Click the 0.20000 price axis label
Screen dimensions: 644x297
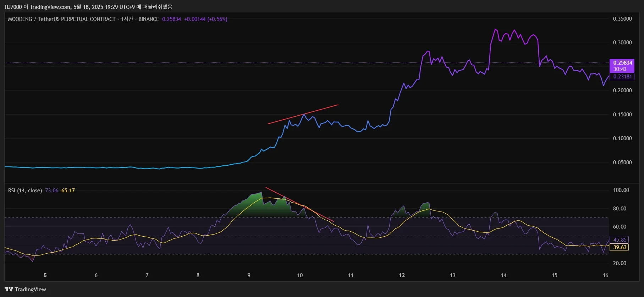click(622, 90)
